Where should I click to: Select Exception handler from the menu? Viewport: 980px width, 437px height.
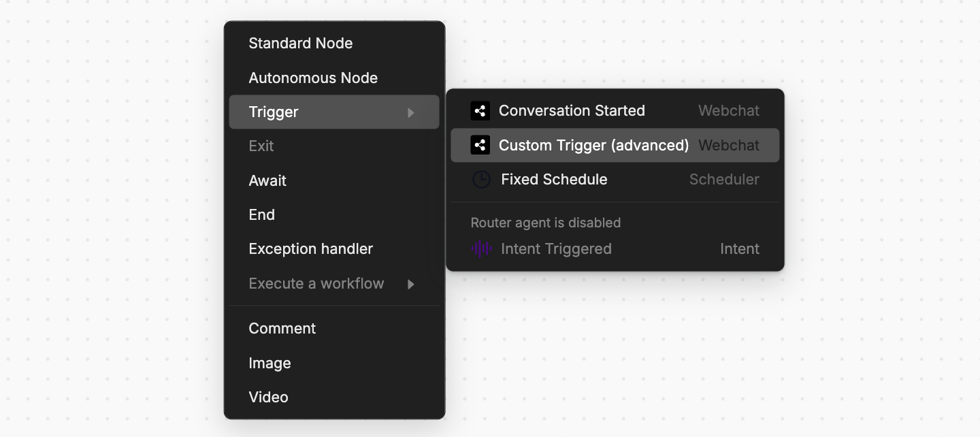tap(334, 249)
